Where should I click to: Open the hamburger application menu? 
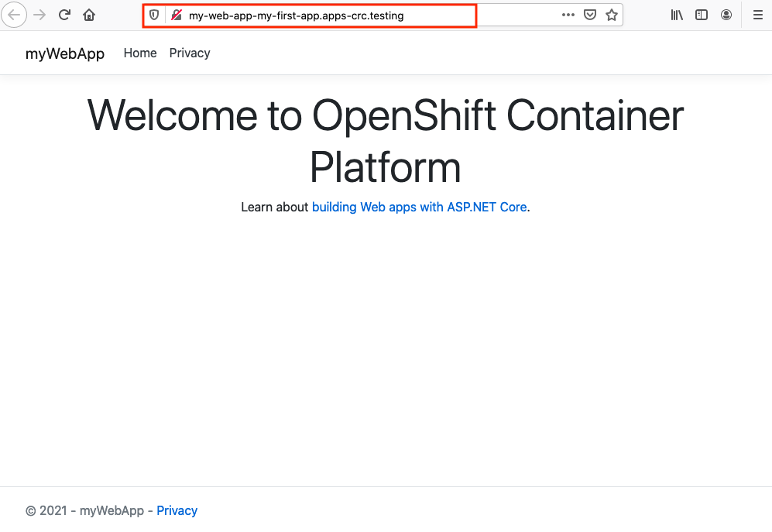pyautogui.click(x=758, y=15)
